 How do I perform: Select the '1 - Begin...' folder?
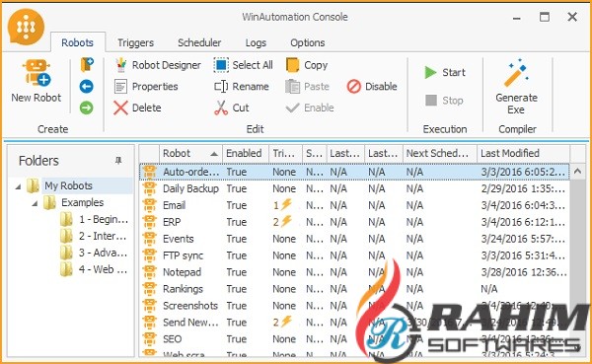point(104,219)
